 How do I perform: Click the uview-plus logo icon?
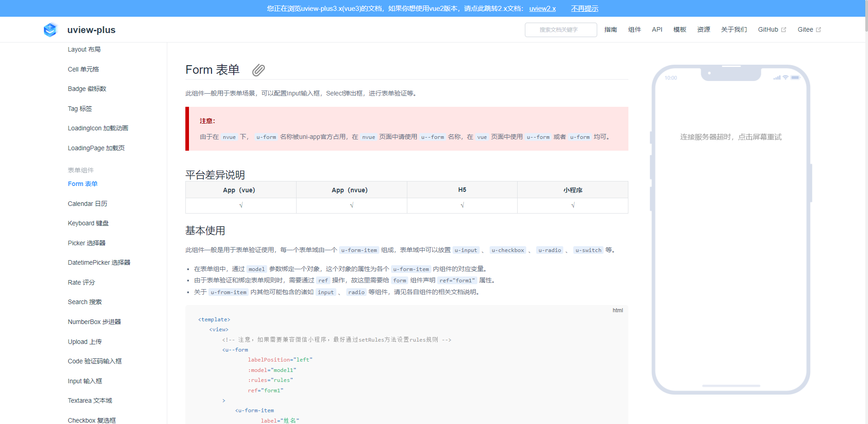tap(50, 29)
